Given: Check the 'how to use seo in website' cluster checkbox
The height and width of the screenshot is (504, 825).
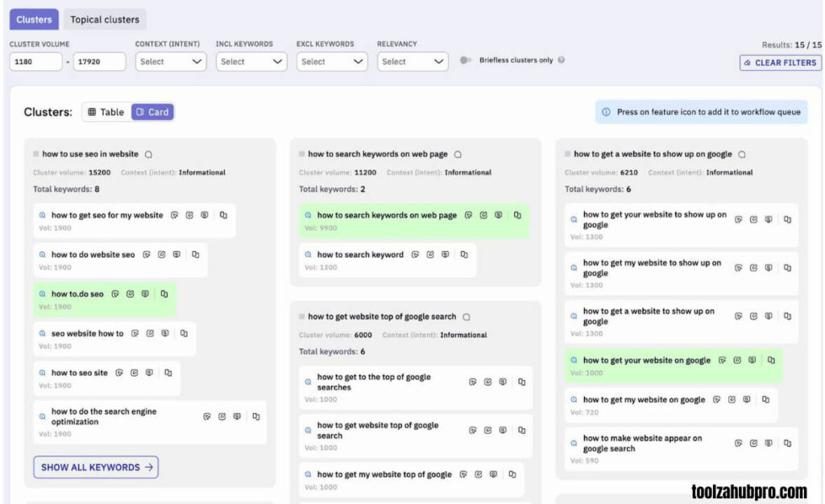Looking at the screenshot, I should pyautogui.click(x=35, y=154).
